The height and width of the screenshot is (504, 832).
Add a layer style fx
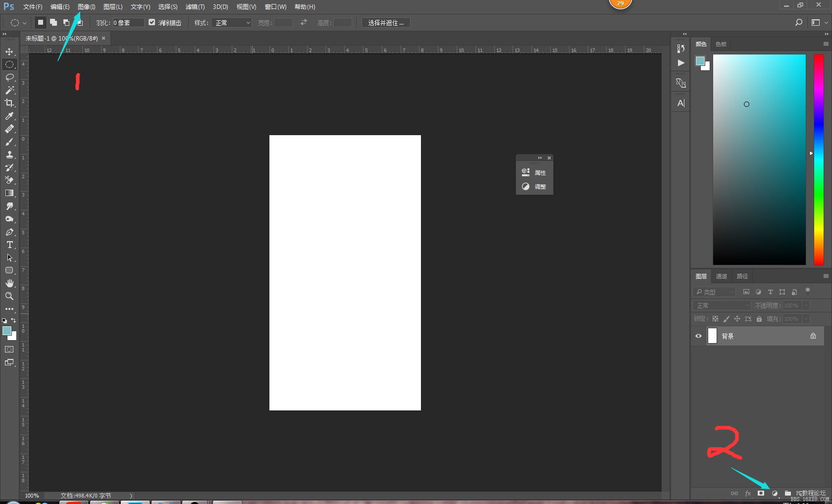[x=748, y=494]
